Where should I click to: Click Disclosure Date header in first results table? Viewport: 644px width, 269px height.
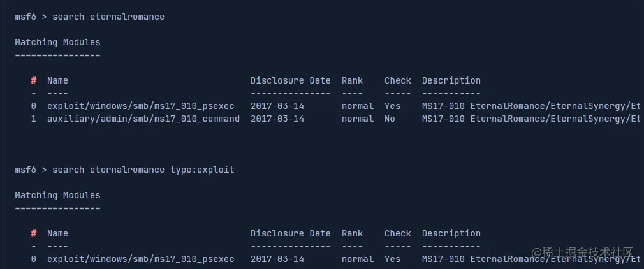click(290, 80)
